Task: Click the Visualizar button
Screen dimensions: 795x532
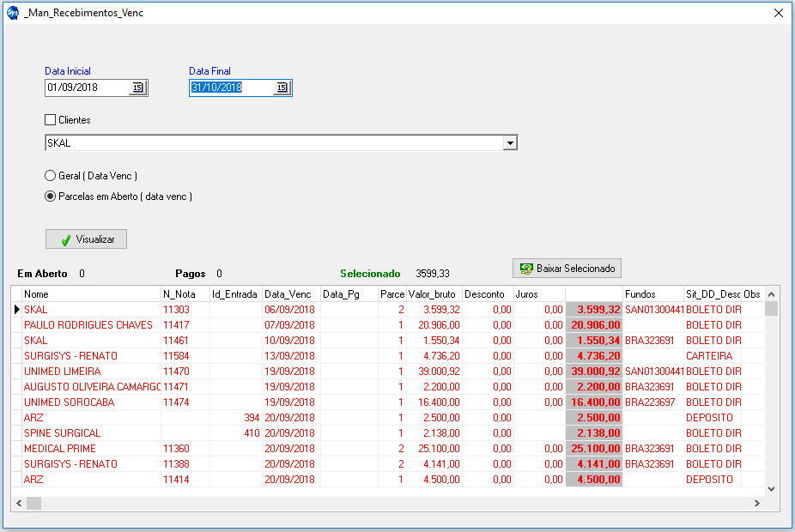Action: point(86,239)
